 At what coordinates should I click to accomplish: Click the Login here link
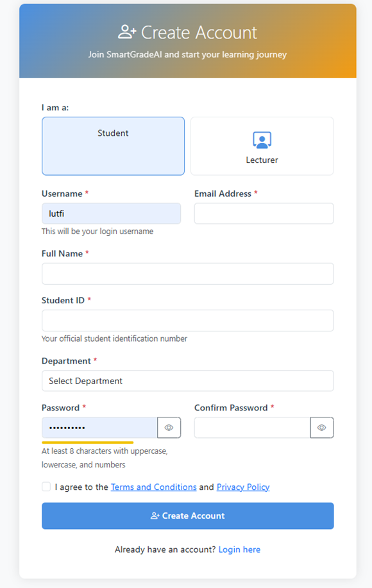pos(239,549)
